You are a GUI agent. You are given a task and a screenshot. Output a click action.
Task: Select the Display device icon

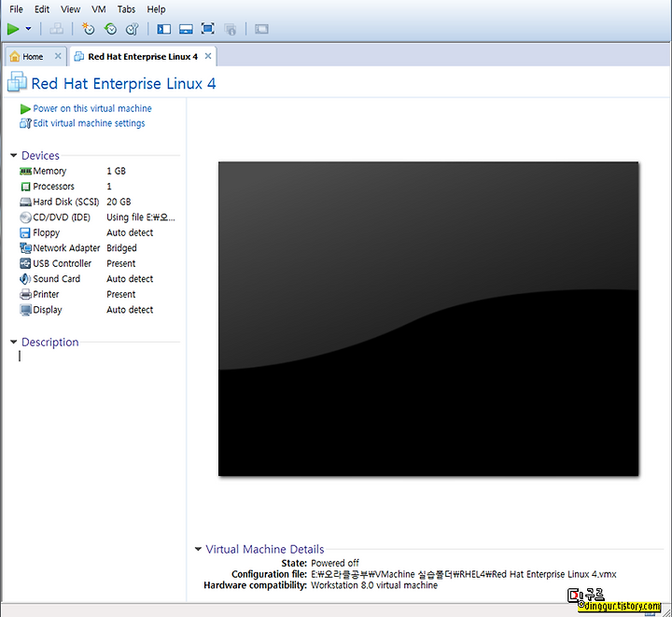(x=25, y=310)
